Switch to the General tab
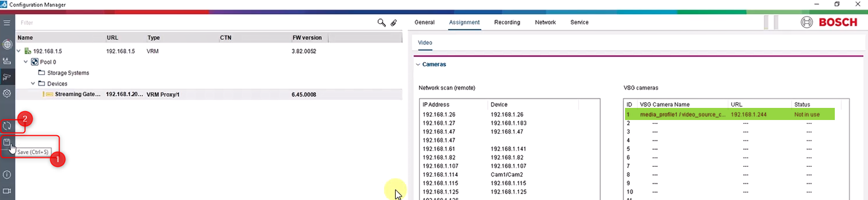Image resolution: width=868 pixels, height=200 pixels. [424, 23]
